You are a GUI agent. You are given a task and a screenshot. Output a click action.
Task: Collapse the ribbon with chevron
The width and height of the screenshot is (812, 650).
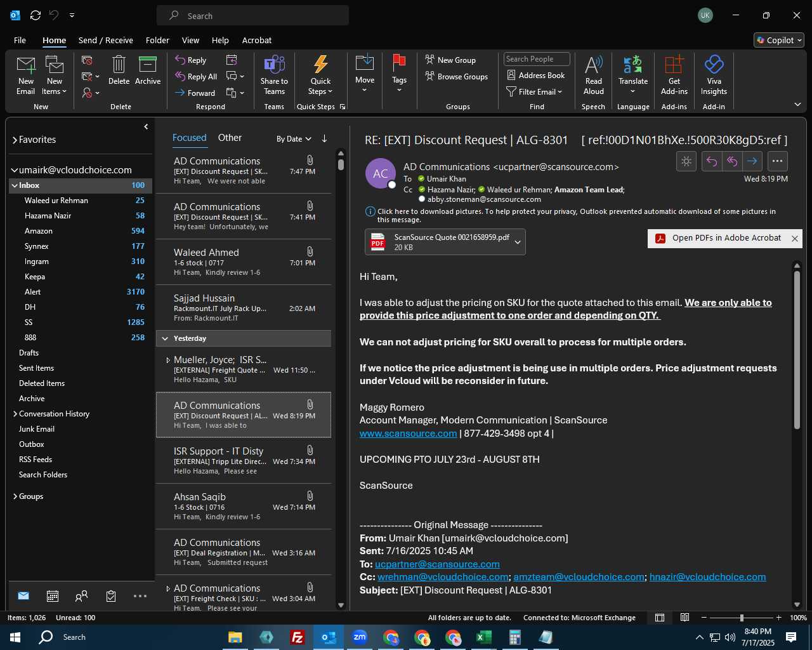797,104
